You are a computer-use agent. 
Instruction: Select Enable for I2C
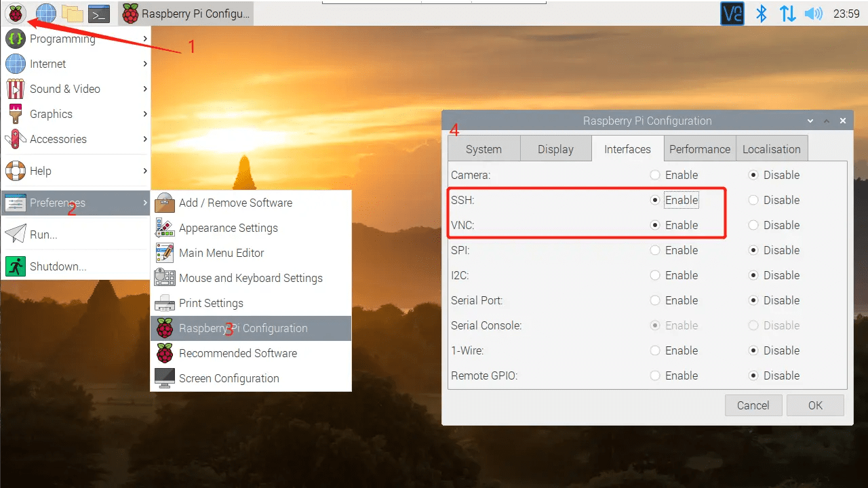655,275
